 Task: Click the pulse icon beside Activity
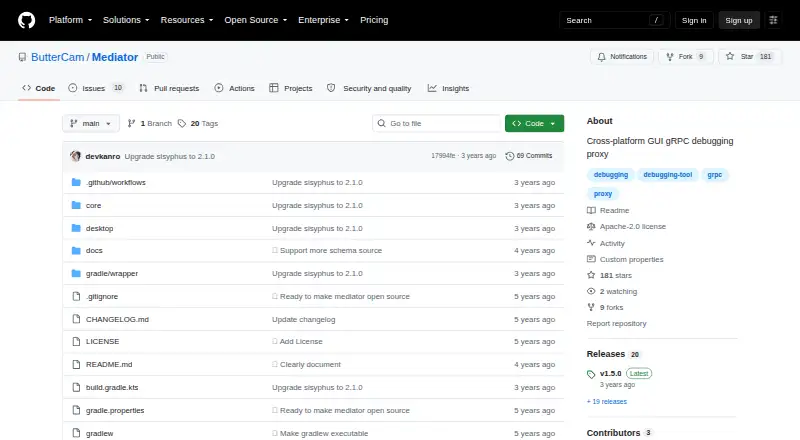591,243
